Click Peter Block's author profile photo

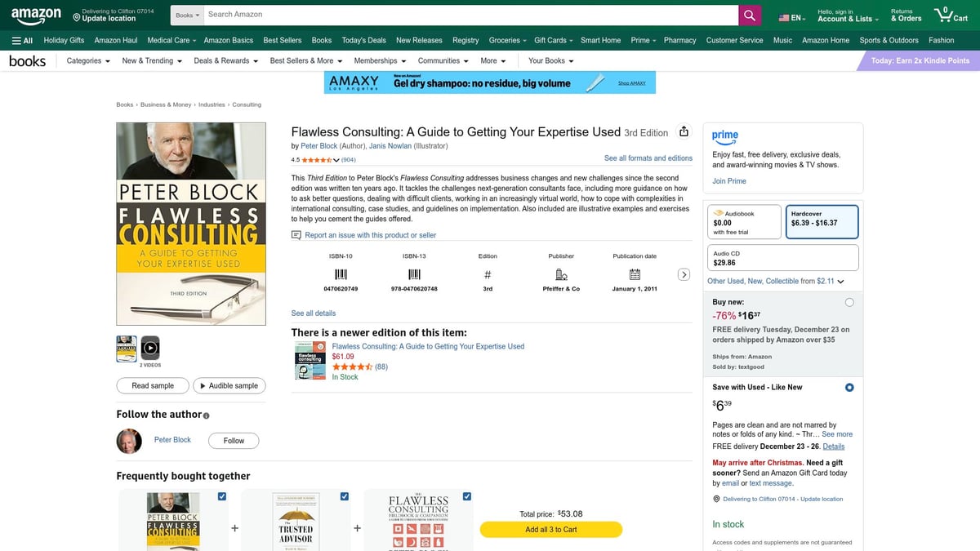129,440
